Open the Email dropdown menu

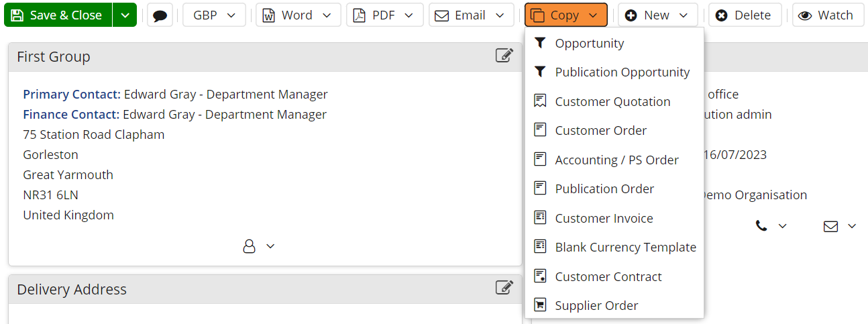[470, 15]
